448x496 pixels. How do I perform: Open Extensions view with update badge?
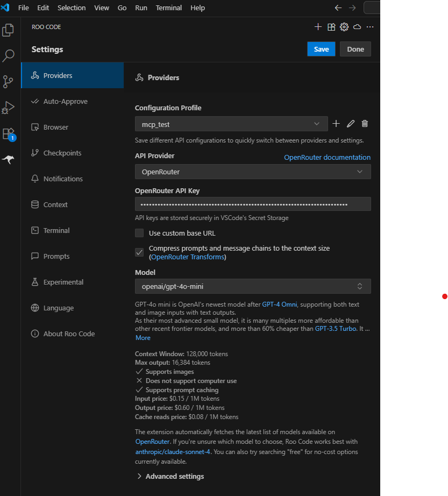click(9, 134)
